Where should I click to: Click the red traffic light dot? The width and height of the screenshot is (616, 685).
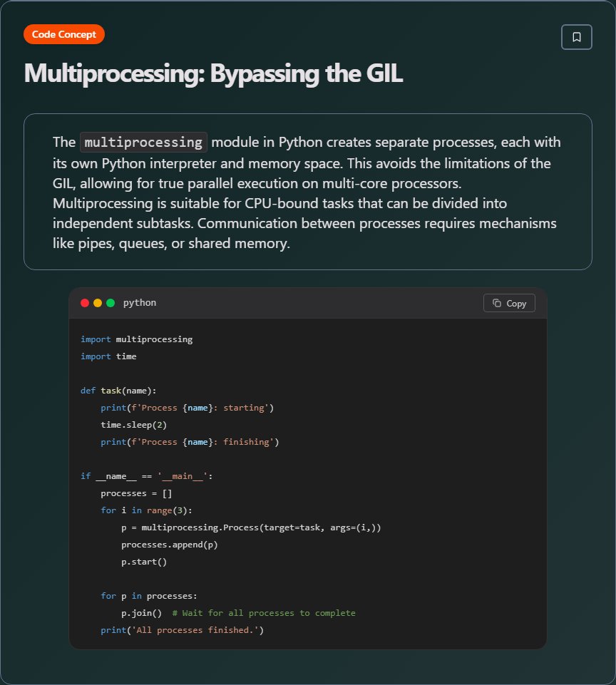[x=84, y=302]
